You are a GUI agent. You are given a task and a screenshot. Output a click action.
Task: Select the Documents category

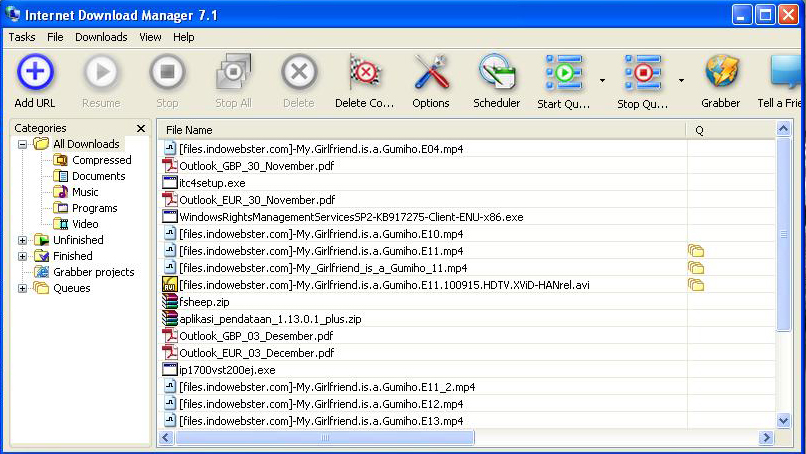click(99, 176)
